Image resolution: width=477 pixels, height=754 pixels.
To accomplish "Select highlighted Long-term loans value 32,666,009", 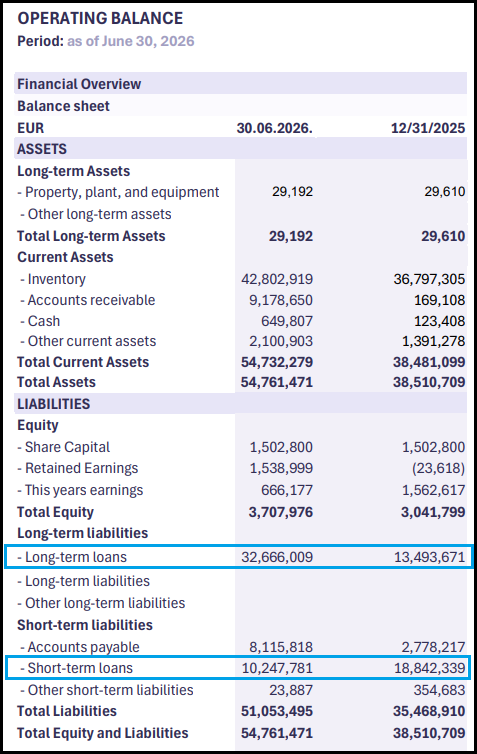I will [277, 557].
